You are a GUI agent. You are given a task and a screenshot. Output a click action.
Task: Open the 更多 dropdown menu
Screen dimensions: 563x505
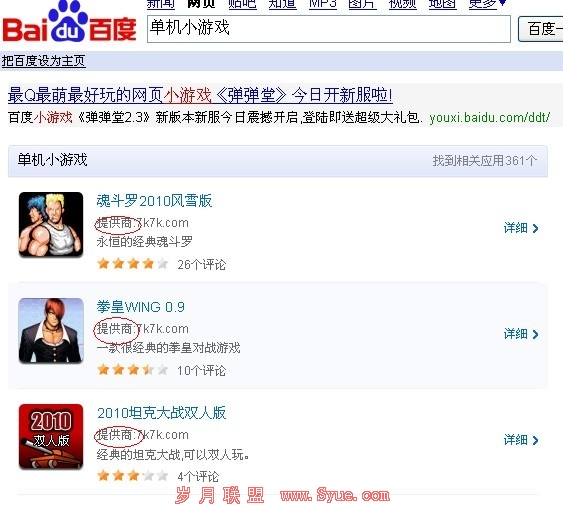[487, 4]
